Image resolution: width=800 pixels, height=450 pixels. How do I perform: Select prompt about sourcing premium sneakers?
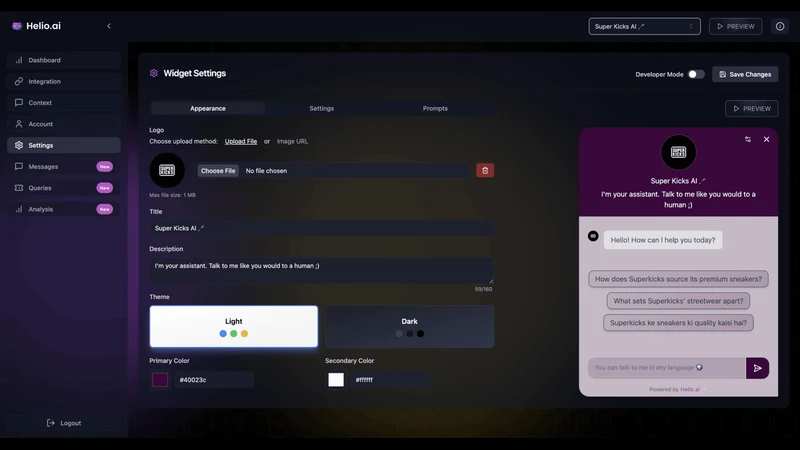tap(678, 279)
